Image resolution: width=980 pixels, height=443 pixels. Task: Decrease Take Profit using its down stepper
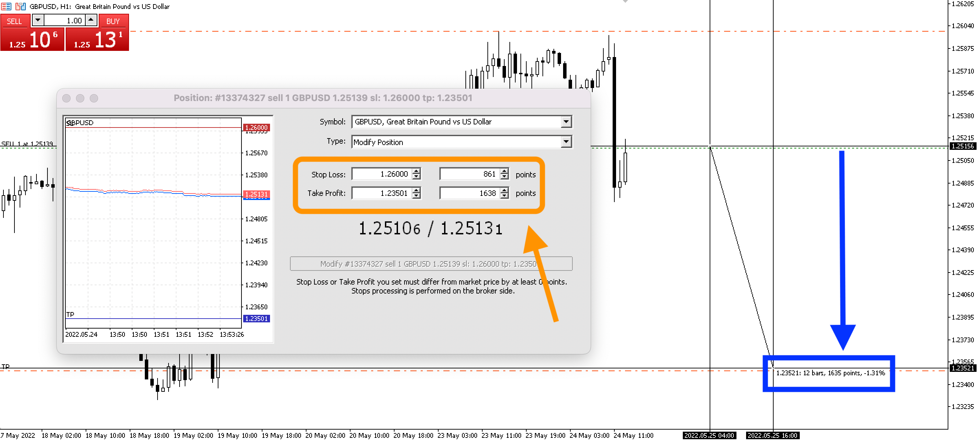tap(417, 195)
